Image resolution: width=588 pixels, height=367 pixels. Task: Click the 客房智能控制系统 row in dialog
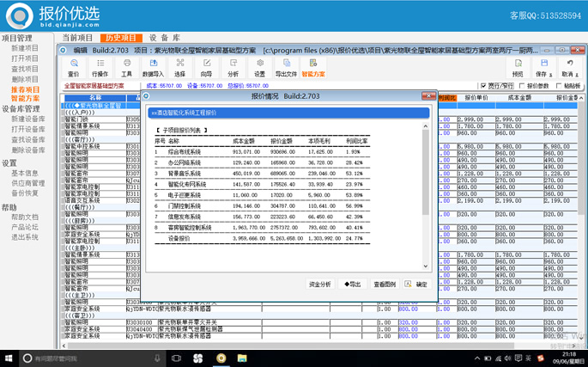(x=262, y=228)
